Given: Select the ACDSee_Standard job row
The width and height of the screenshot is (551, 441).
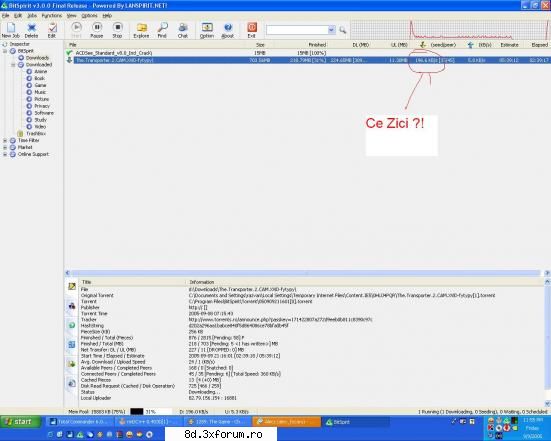Looking at the screenshot, I should point(307,53).
